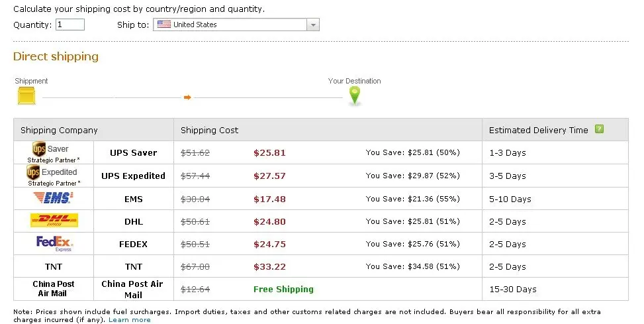Click the green destination pin icon
644x324 pixels.
click(355, 96)
